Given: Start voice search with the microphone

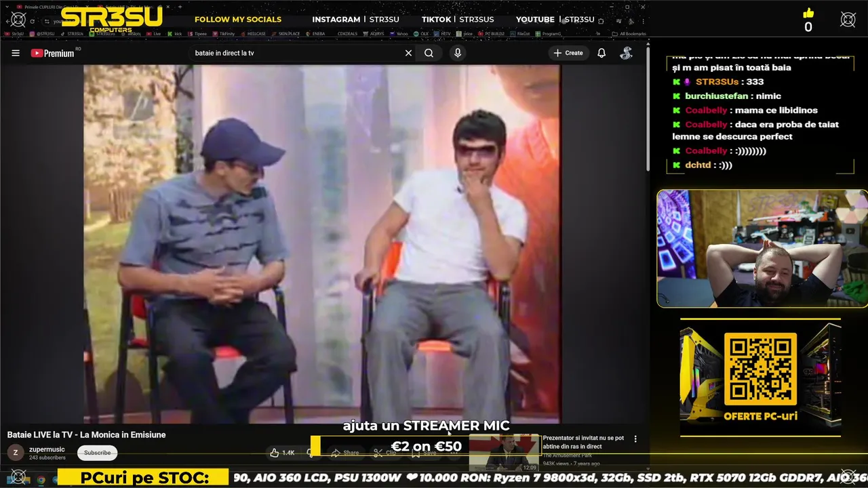Looking at the screenshot, I should (x=458, y=53).
